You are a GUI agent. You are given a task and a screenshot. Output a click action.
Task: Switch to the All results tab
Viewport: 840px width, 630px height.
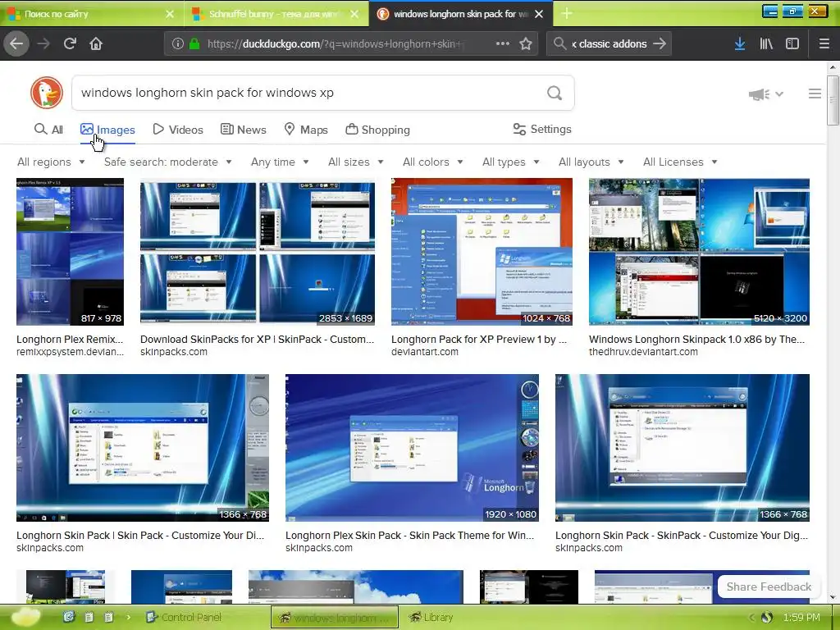pyautogui.click(x=48, y=130)
